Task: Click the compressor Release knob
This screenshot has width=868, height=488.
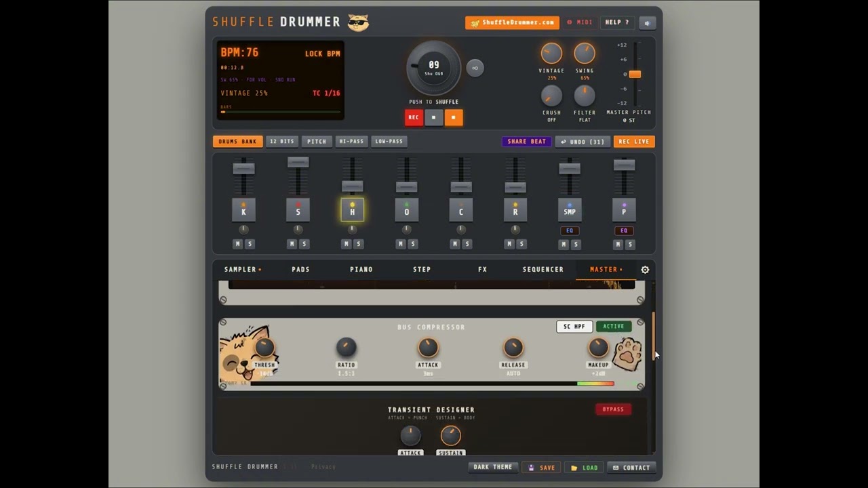Action: click(x=513, y=348)
